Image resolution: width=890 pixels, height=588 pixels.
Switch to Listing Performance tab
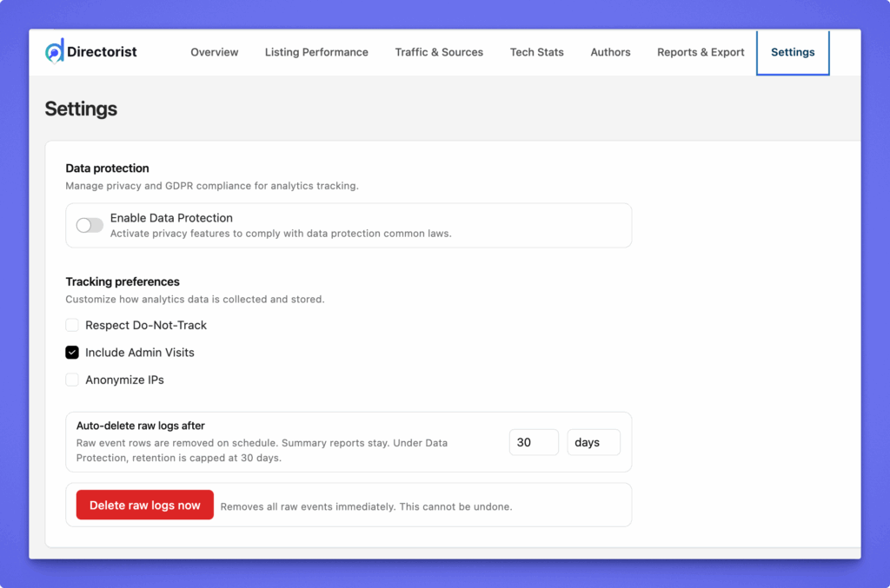click(316, 52)
